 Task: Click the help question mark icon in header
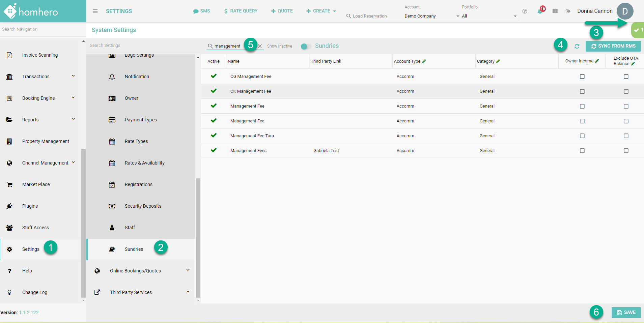[x=525, y=11]
